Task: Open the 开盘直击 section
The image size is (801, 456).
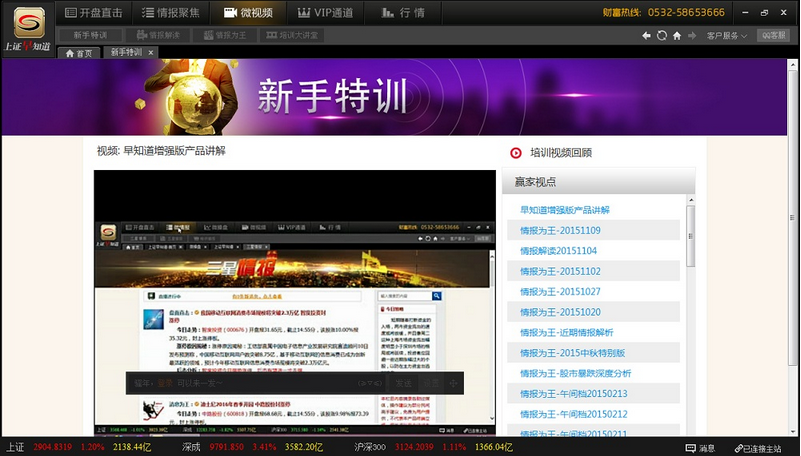Action: pos(94,13)
